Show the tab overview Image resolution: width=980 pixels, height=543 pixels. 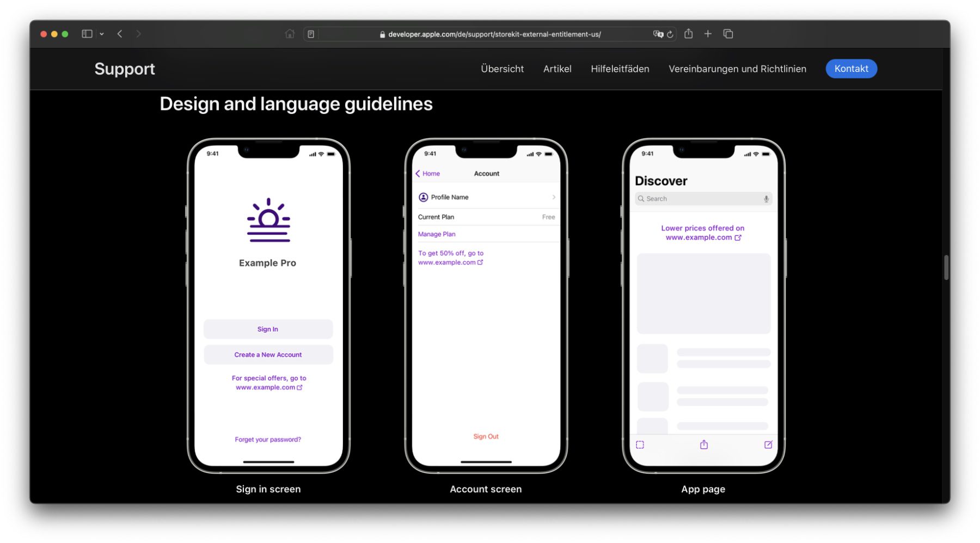coord(728,34)
